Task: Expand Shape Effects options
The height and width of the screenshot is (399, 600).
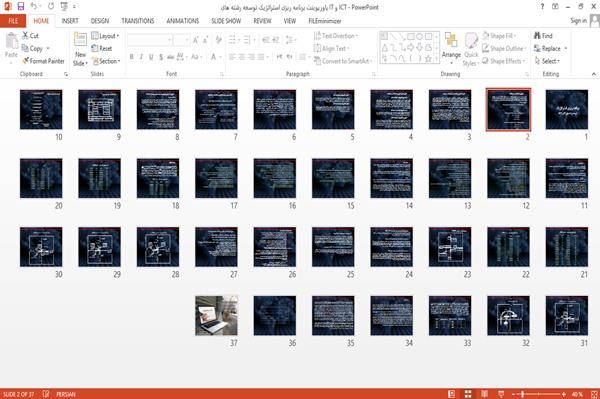Action: [504, 61]
